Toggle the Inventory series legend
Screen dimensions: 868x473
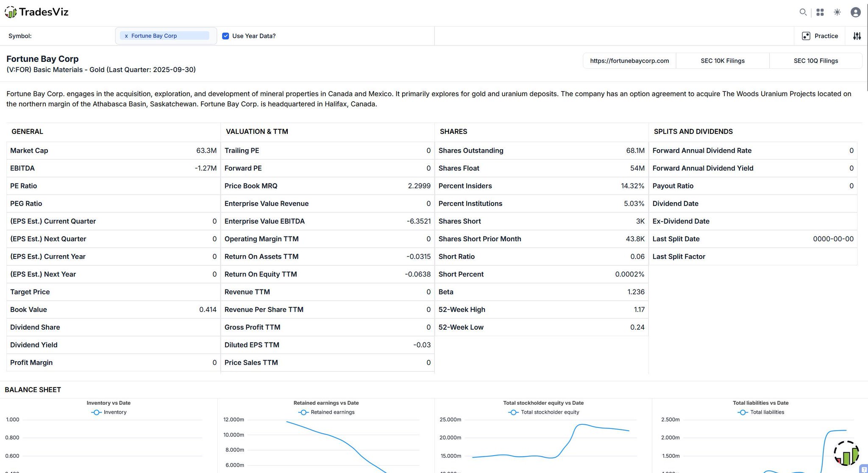[109, 412]
